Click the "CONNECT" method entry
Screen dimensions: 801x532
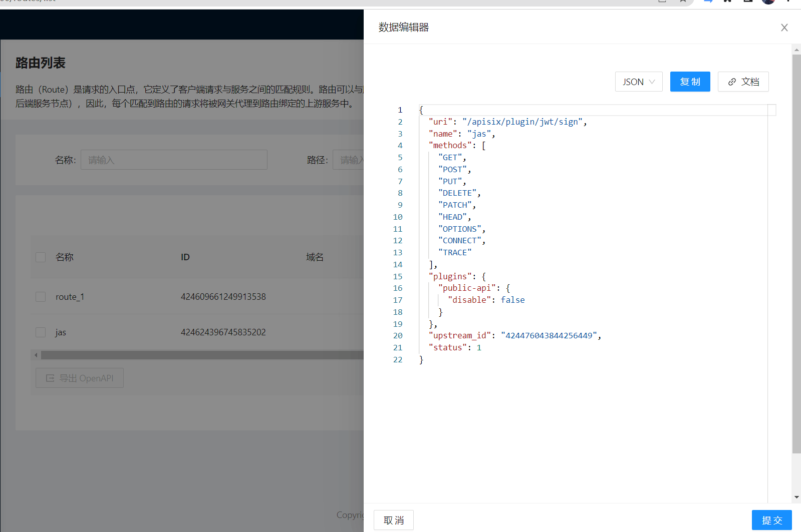(x=462, y=241)
